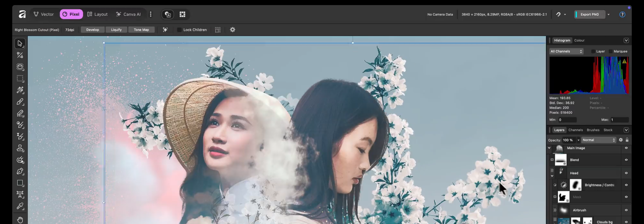Screen dimensions: 644x224
Task: Click the Opacity 100 % field
Action: click(x=568, y=140)
